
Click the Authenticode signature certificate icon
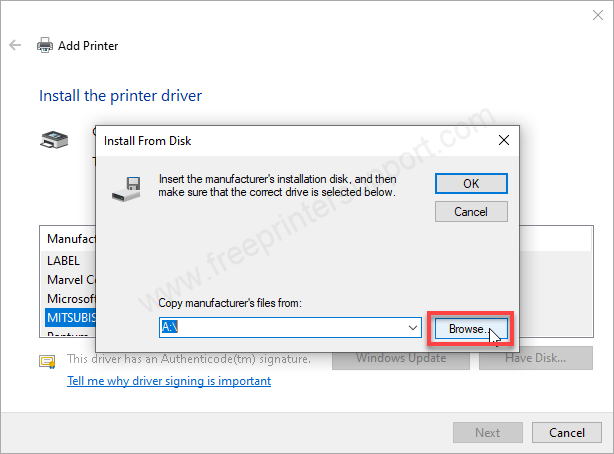(47, 360)
